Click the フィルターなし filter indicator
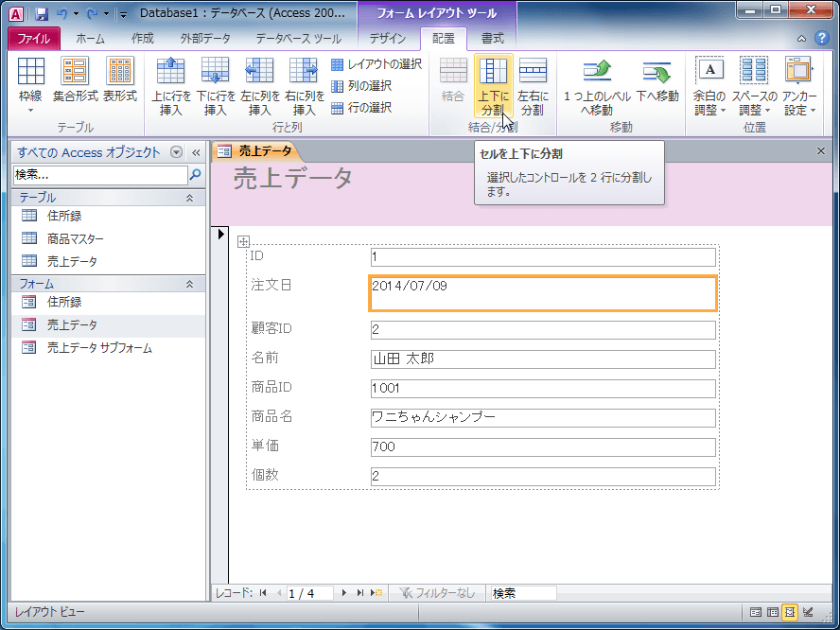This screenshot has height=630, width=840. click(x=437, y=593)
